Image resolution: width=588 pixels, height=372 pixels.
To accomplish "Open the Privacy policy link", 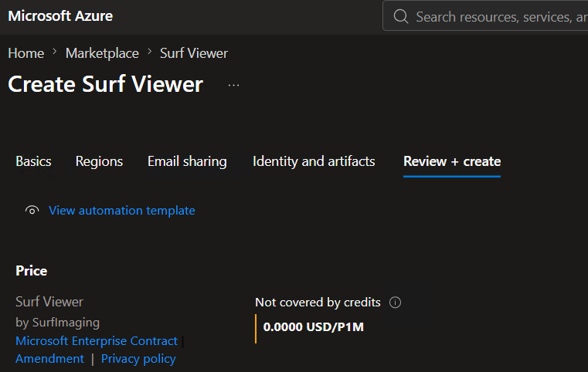I will (138, 359).
